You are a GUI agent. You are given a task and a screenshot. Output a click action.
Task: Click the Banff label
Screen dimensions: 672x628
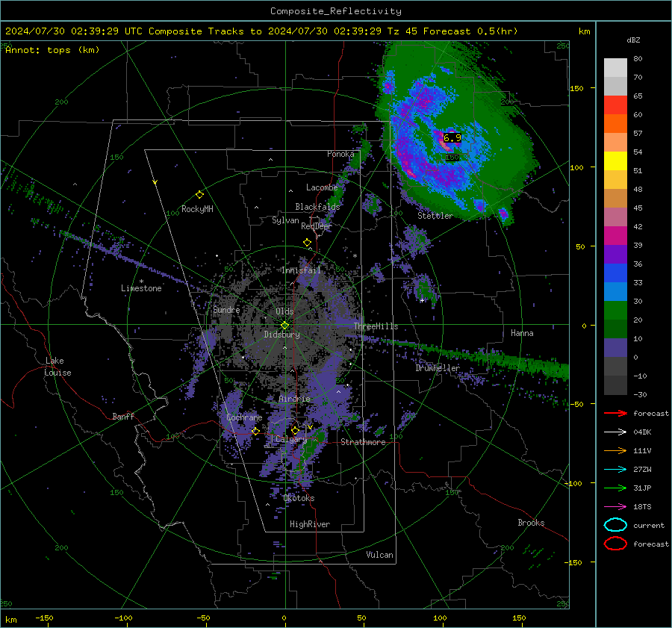click(123, 416)
